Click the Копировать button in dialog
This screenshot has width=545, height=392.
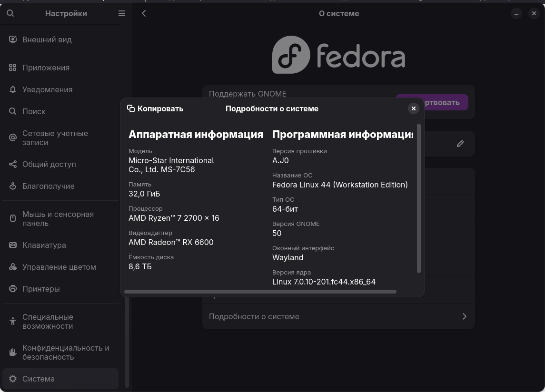[155, 108]
